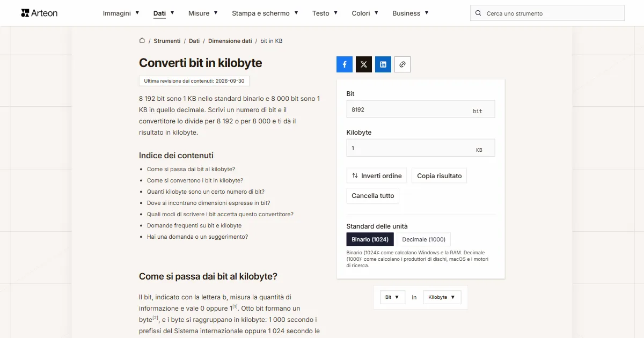Jump to 'Quali modi di scrivere i bit accetta'
Image resolution: width=644 pixels, height=338 pixels.
220,214
